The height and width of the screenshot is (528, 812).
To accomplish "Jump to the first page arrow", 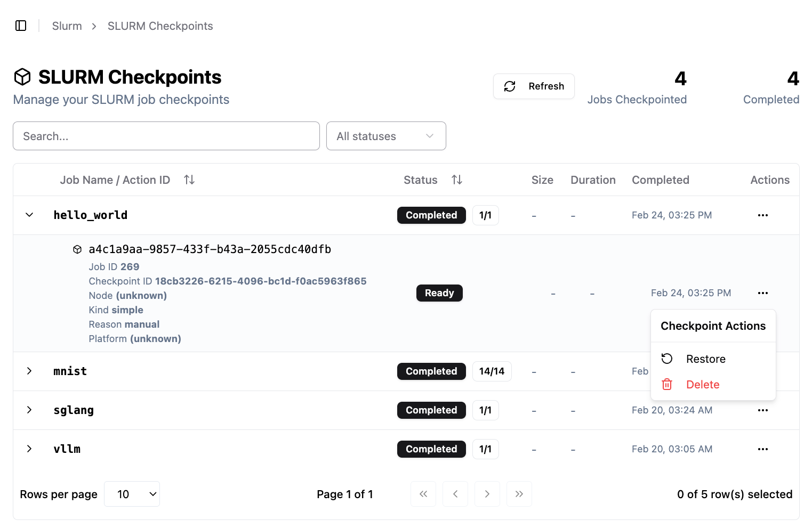I will point(423,494).
